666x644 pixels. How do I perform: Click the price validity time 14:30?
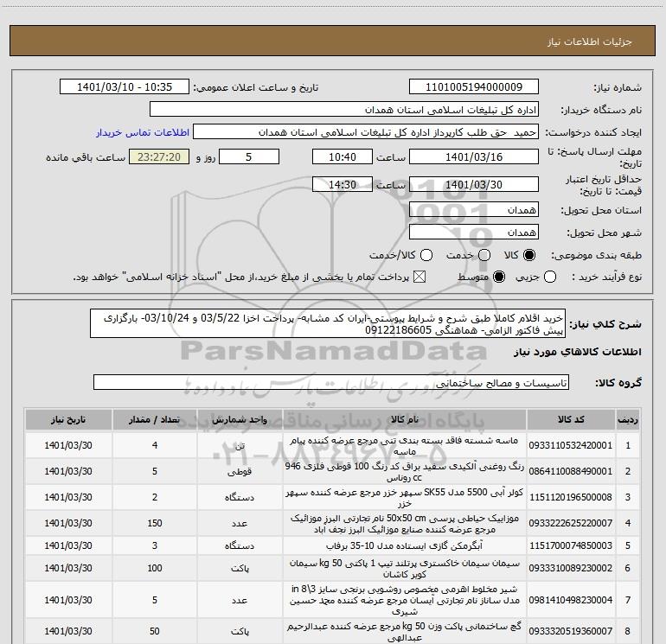(x=343, y=184)
